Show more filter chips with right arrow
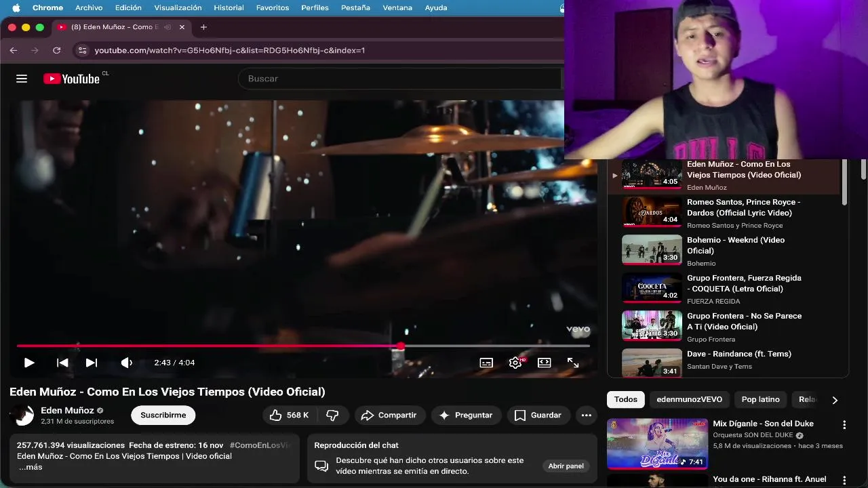 coord(835,400)
